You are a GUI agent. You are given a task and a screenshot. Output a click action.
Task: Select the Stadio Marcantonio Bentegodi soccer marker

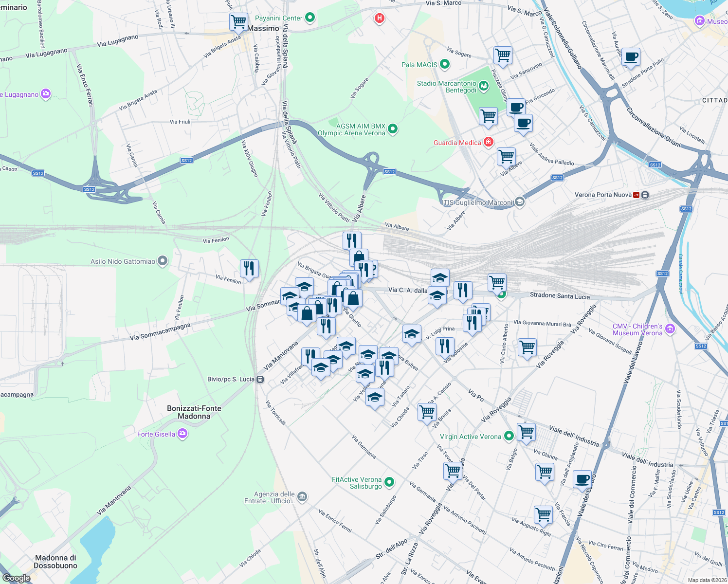pos(483,86)
